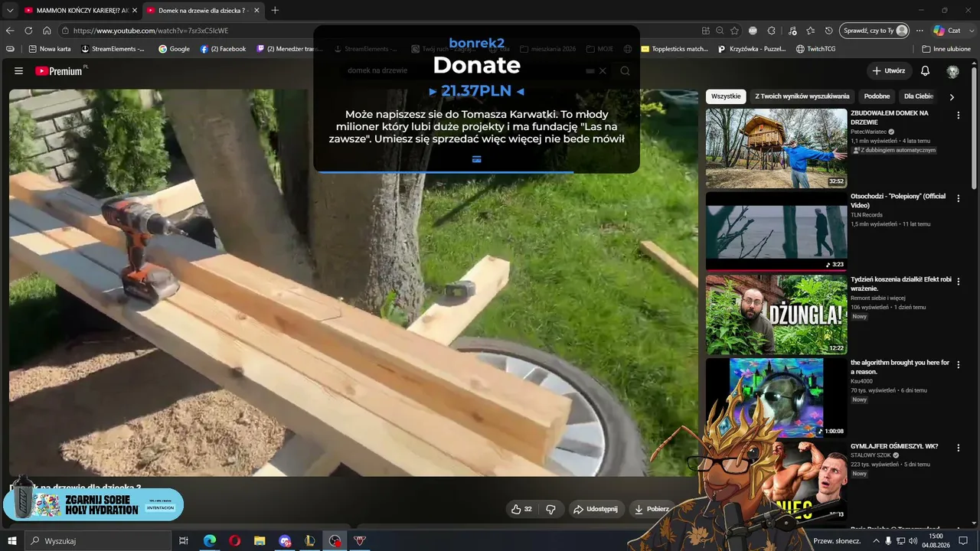Show more filter chips with the right chevron
980x551 pixels.
[x=952, y=97]
